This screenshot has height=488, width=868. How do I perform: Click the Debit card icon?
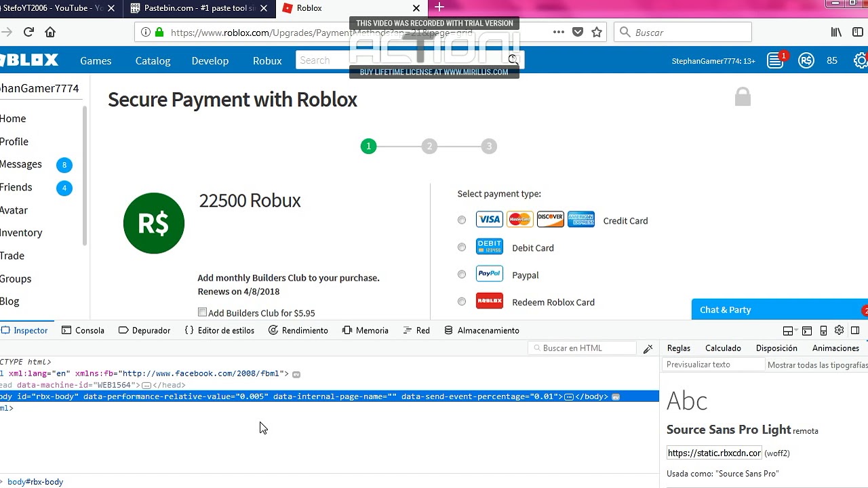click(489, 247)
